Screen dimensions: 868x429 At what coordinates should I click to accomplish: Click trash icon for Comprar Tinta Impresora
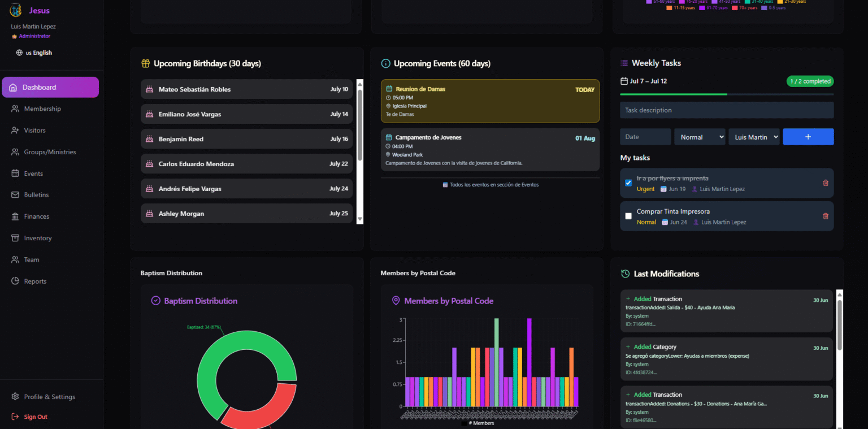[825, 216]
